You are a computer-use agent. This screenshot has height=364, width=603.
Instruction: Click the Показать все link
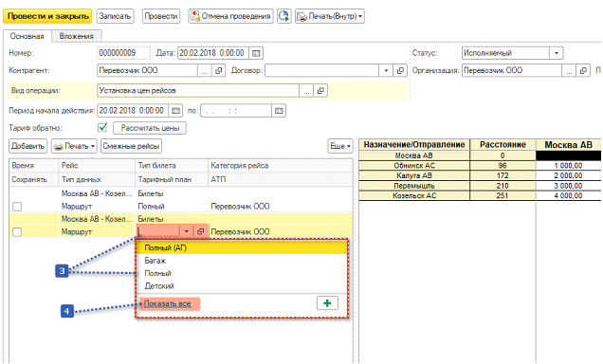point(167,303)
